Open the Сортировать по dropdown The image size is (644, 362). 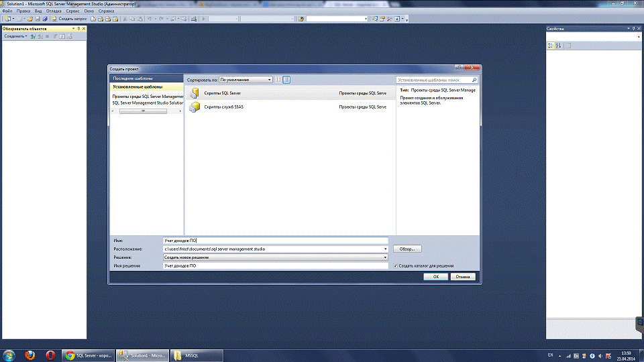pos(246,79)
